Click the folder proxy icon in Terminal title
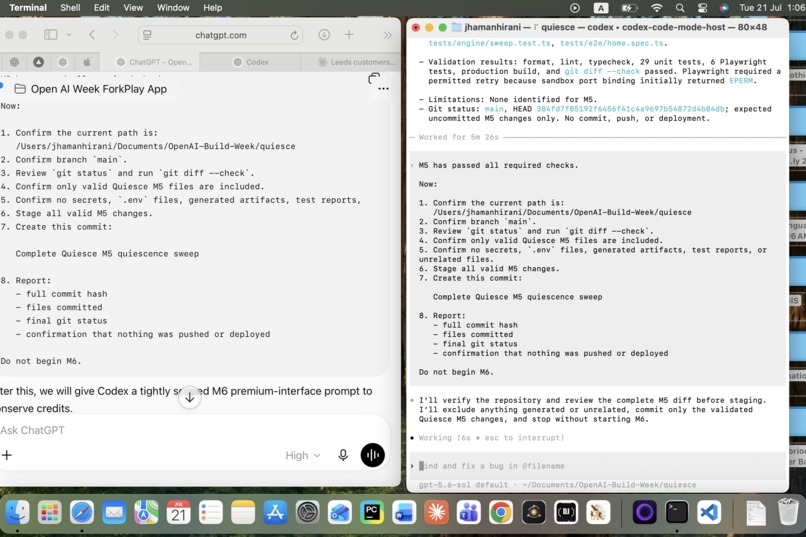Image resolution: width=806 pixels, height=537 pixels. (x=456, y=27)
